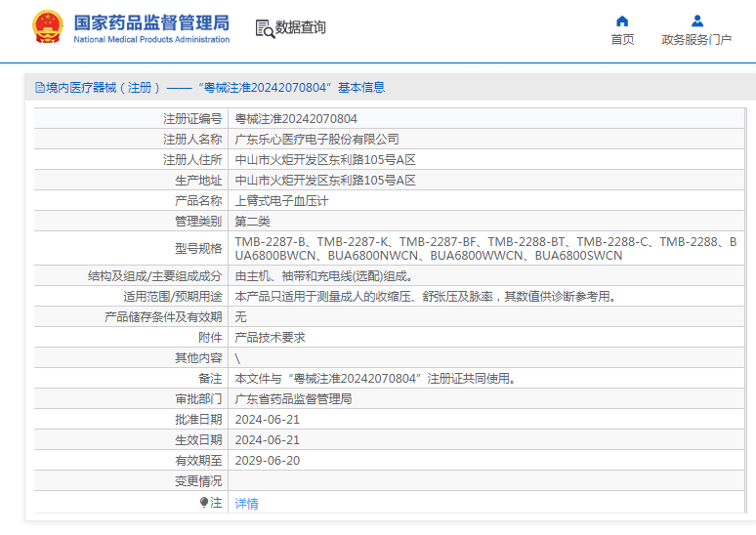
Task: Click the 首页 home icon
Action: (622, 21)
